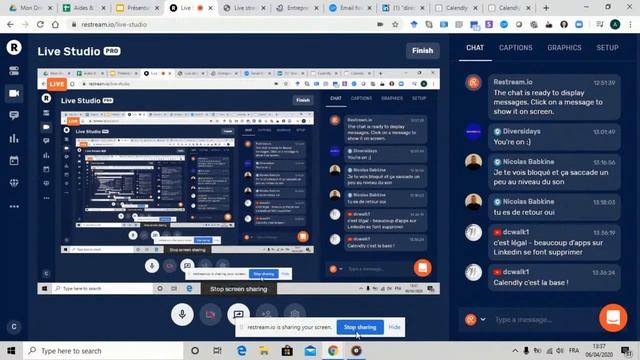Click the blue Zoom extension icon
640x360 pixels.
(579, 24)
